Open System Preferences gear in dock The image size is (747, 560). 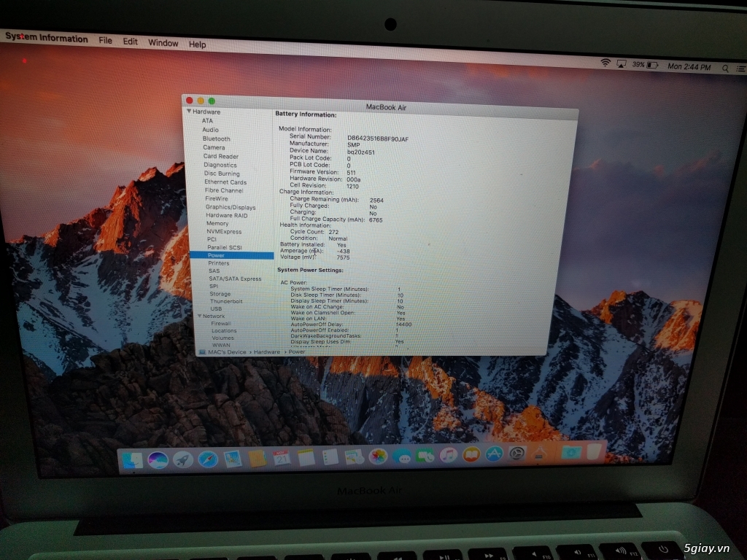[517, 454]
